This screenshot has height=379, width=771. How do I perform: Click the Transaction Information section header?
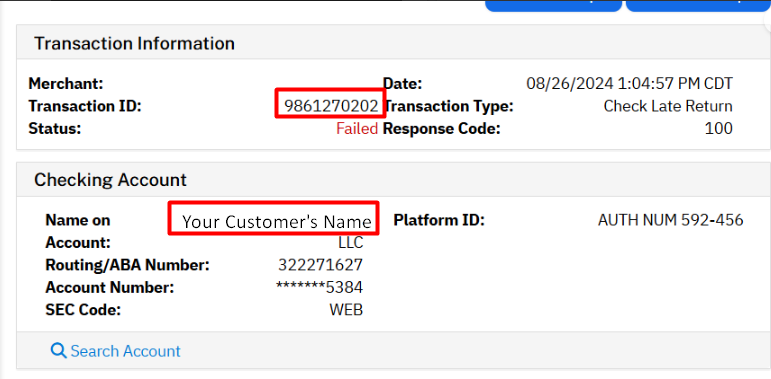click(134, 44)
